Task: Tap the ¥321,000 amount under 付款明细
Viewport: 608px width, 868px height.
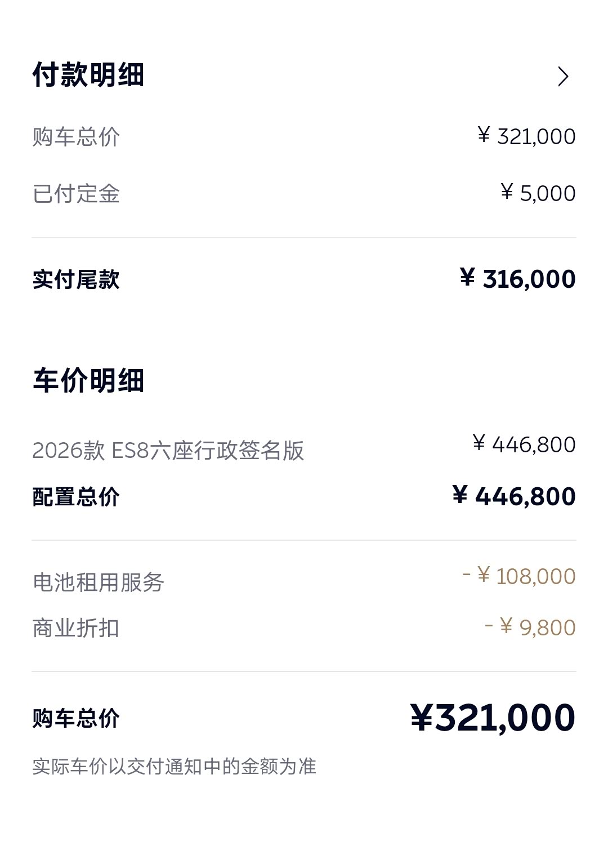Action: (x=526, y=136)
